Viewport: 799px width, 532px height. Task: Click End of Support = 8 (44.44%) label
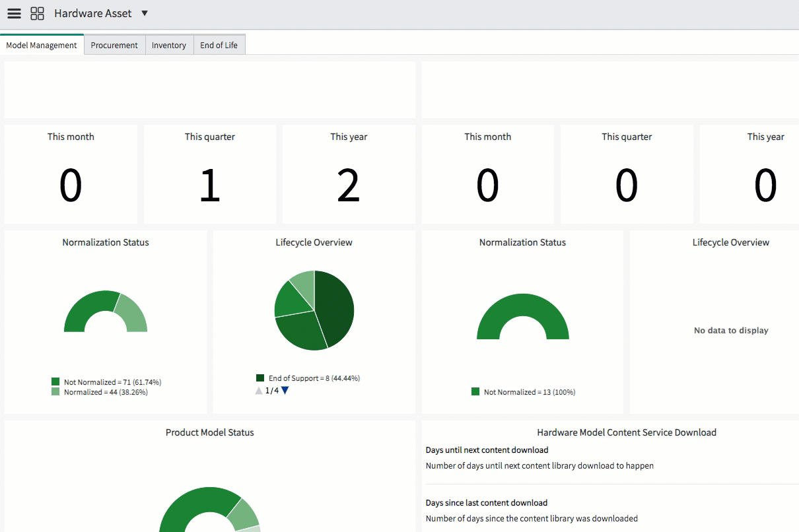coord(314,378)
